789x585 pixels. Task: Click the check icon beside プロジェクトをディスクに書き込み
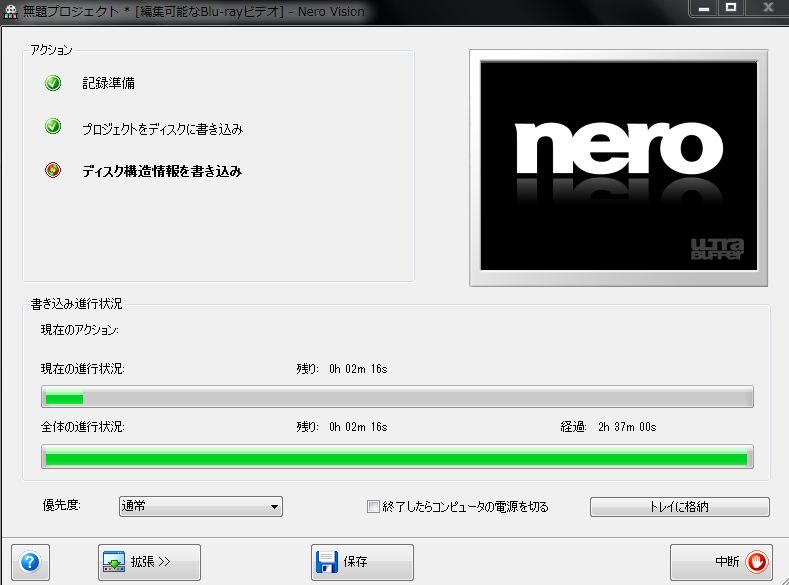[53, 126]
